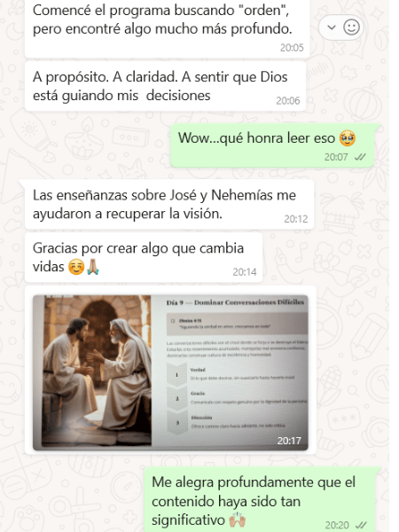Click the double-check receipt at 20:20
Image resolution: width=399 pixels, height=532 pixels.
click(361, 525)
